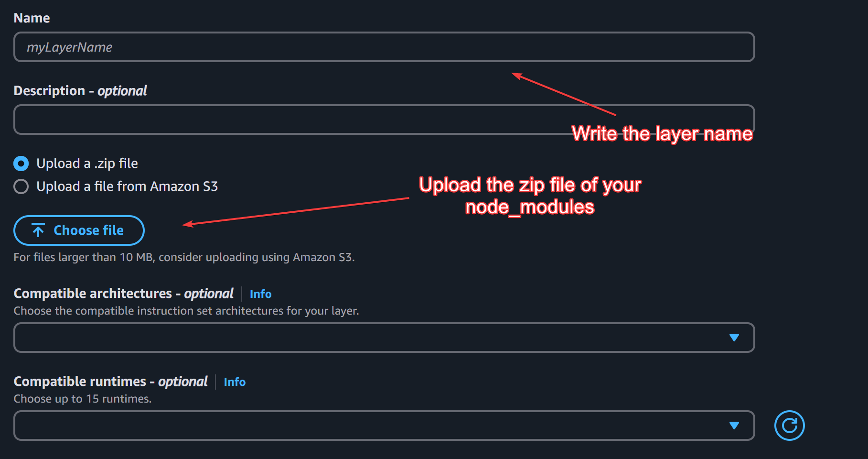This screenshot has height=459, width=868.
Task: Click the Compatible runtimes dropdown arrow
Action: pos(734,426)
